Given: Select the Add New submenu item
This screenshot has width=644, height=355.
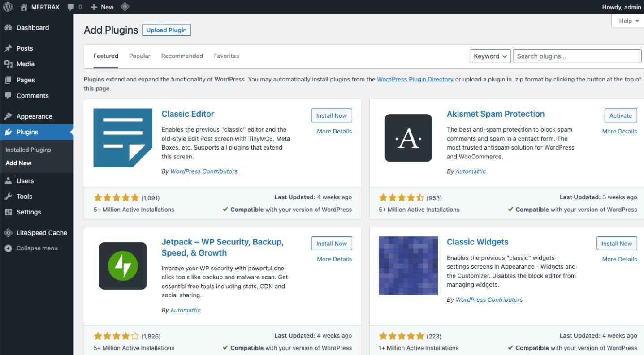Looking at the screenshot, I should pos(18,163).
